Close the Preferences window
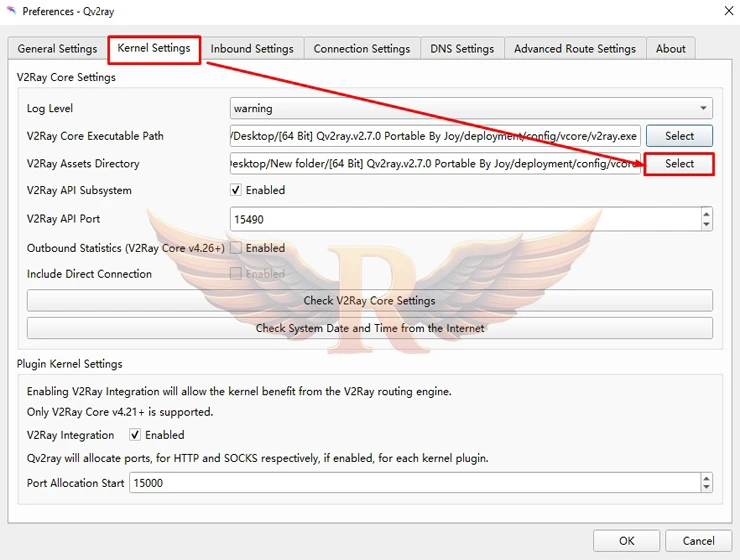Viewport: 740px width, 560px height. tap(726, 11)
